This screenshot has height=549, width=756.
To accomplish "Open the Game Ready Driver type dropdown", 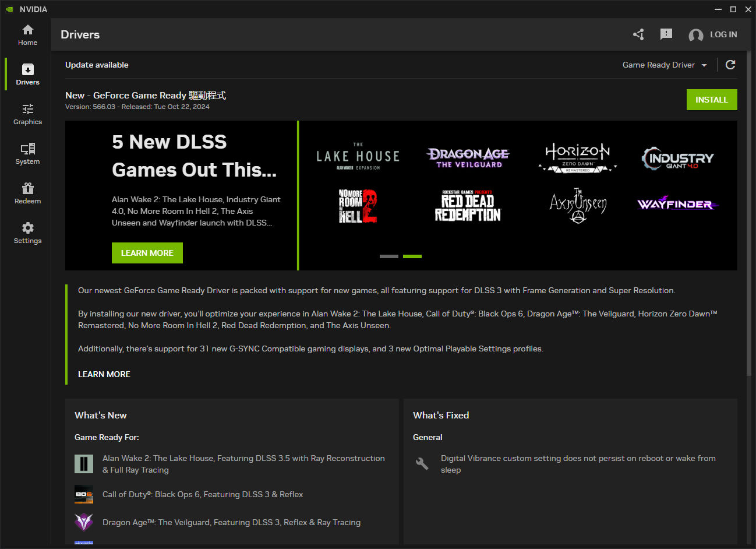I will pyautogui.click(x=664, y=65).
